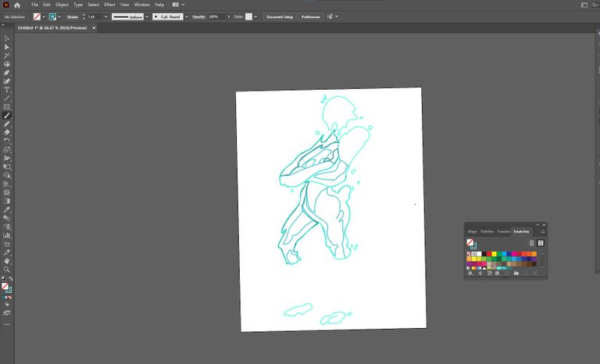
Task: Select the Gradient tool
Action: tap(6, 201)
